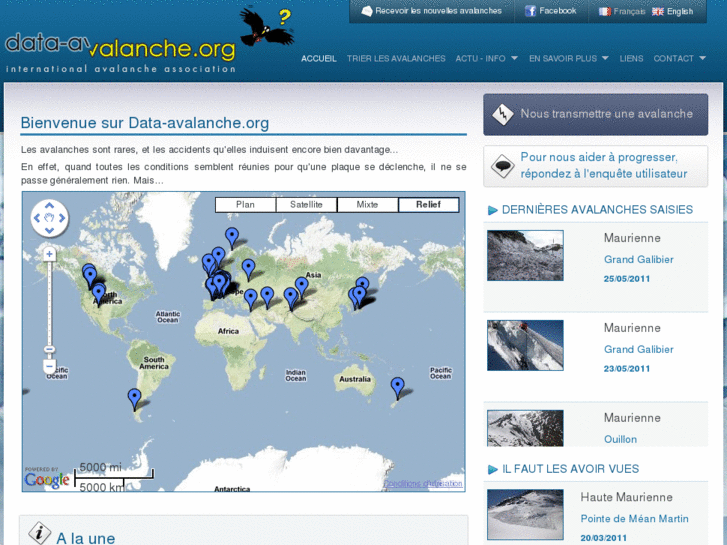Click the arrow icon before Il faut les avoir vues
The width and height of the screenshot is (727, 545).
[x=492, y=470]
